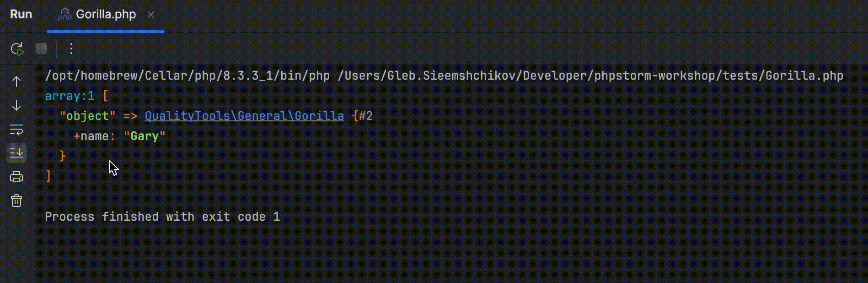Image resolution: width=868 pixels, height=283 pixels.
Task: Click the #2 object identifier
Action: pos(366,116)
